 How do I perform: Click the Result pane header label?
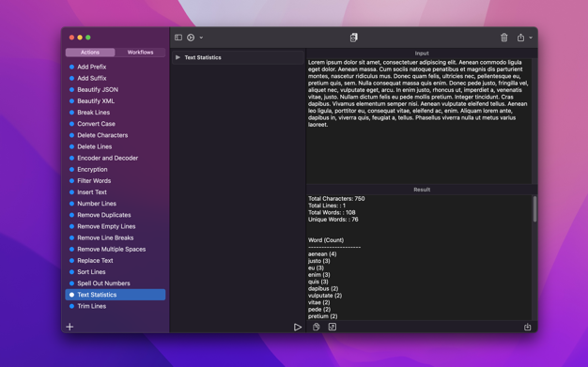pyautogui.click(x=422, y=190)
